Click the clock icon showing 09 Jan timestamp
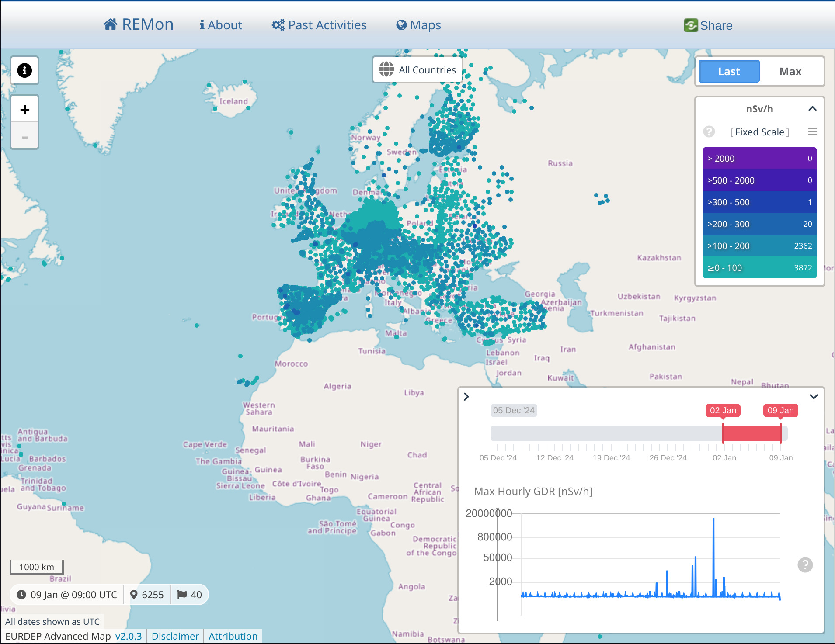Screen dimensions: 835x644 coord(22,594)
